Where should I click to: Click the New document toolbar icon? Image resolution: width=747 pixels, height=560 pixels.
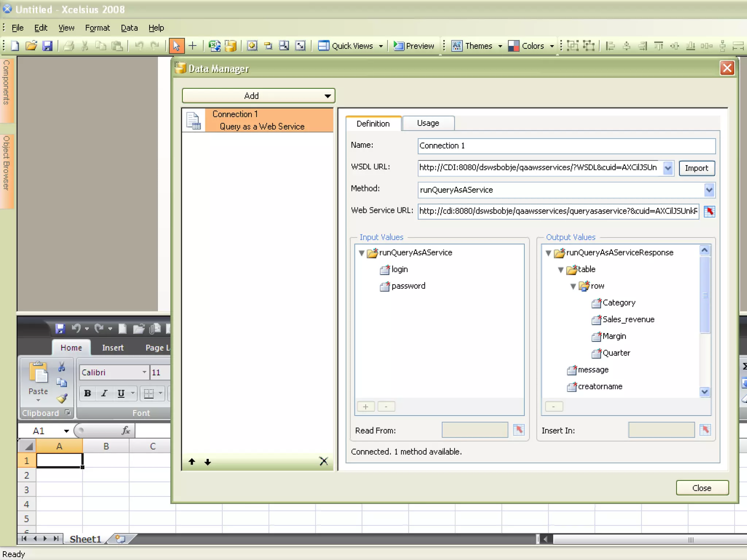(x=15, y=46)
